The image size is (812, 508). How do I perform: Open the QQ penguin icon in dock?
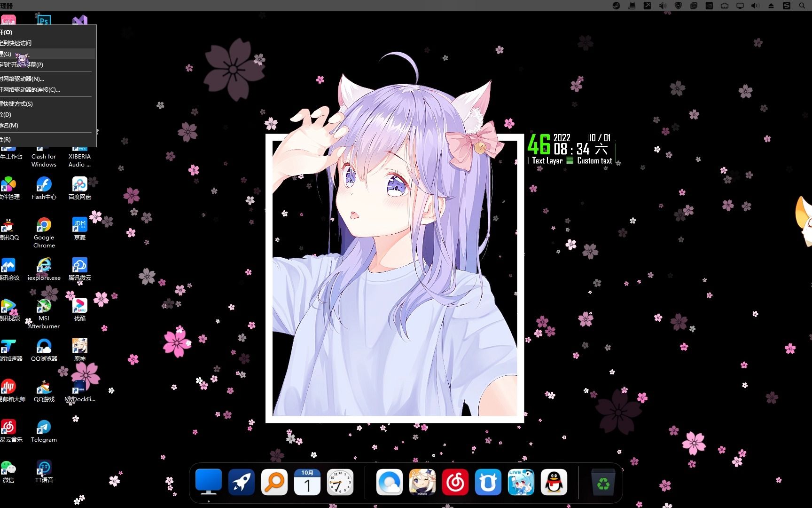tap(554, 482)
